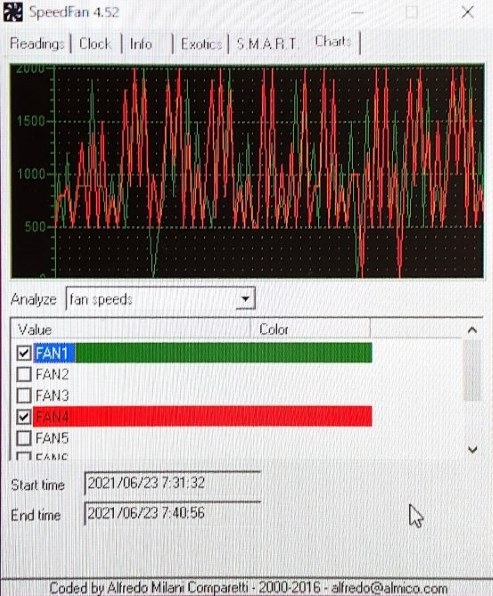
Task: Check the FAN3 checkbox
Action: pos(24,396)
